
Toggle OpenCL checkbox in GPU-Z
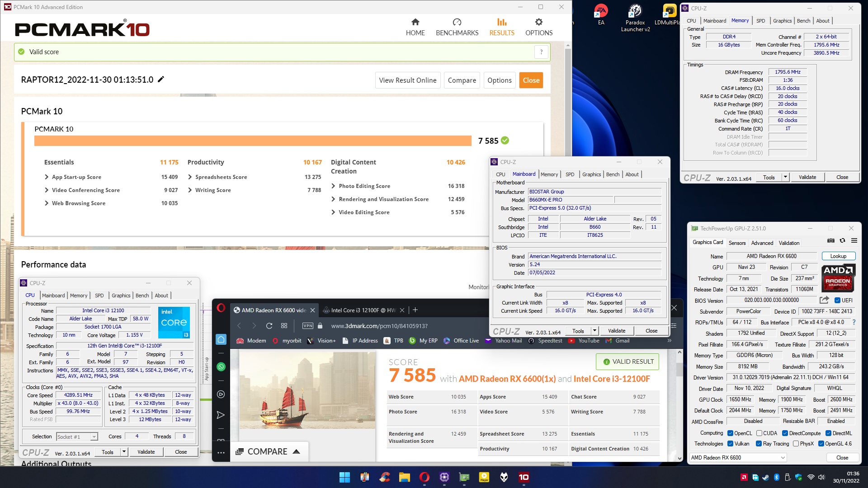click(x=730, y=433)
